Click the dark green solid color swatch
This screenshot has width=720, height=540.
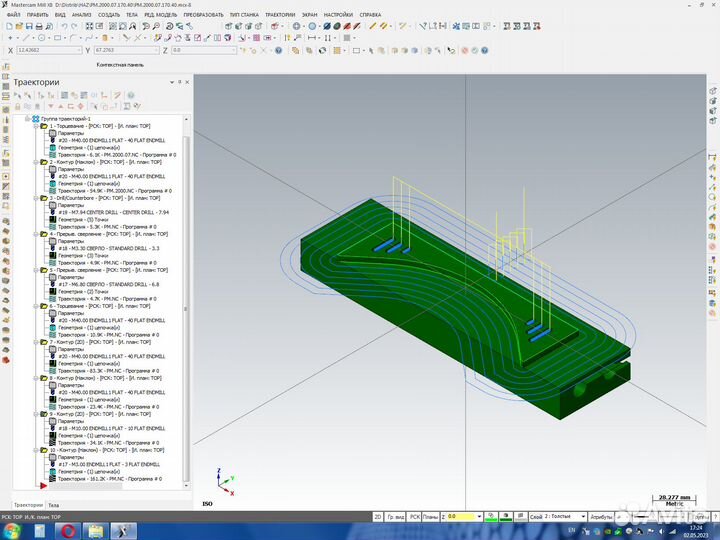[x=506, y=517]
